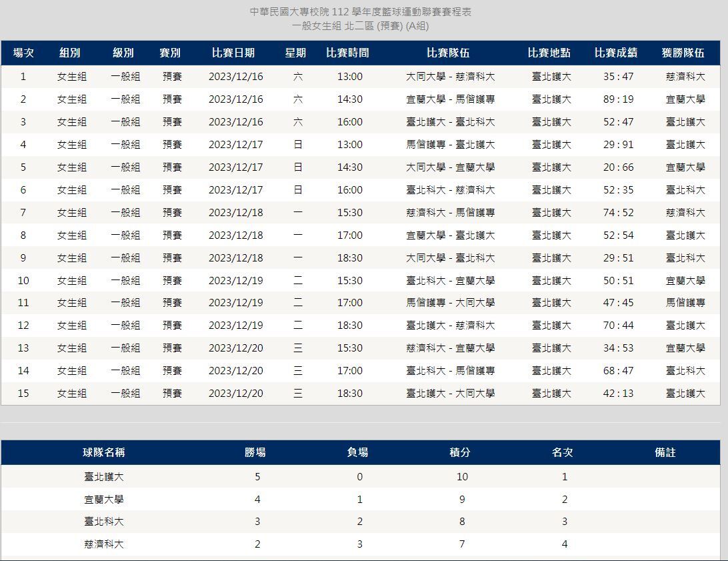
Task: Select the 大同大學 - 臺北科大 matchup
Action: [451, 258]
